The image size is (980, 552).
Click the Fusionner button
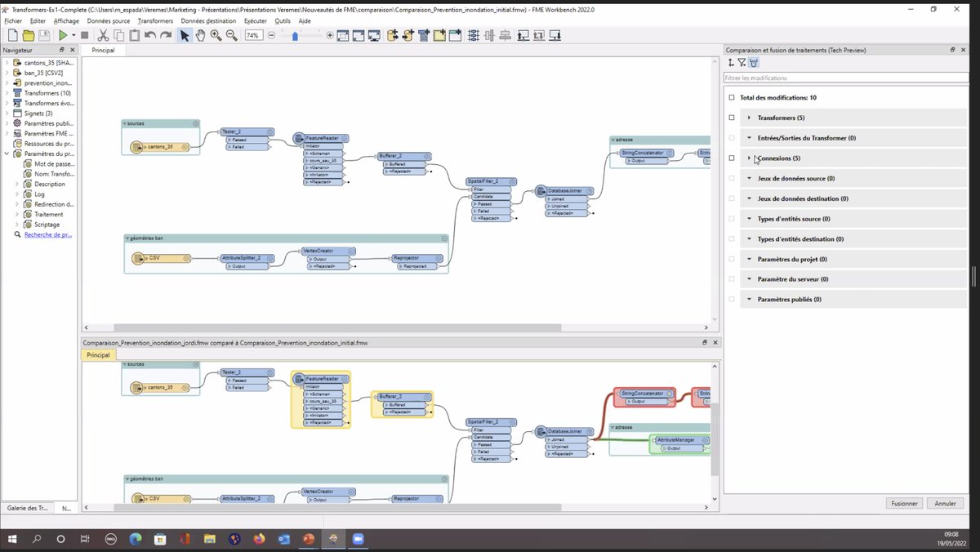904,503
